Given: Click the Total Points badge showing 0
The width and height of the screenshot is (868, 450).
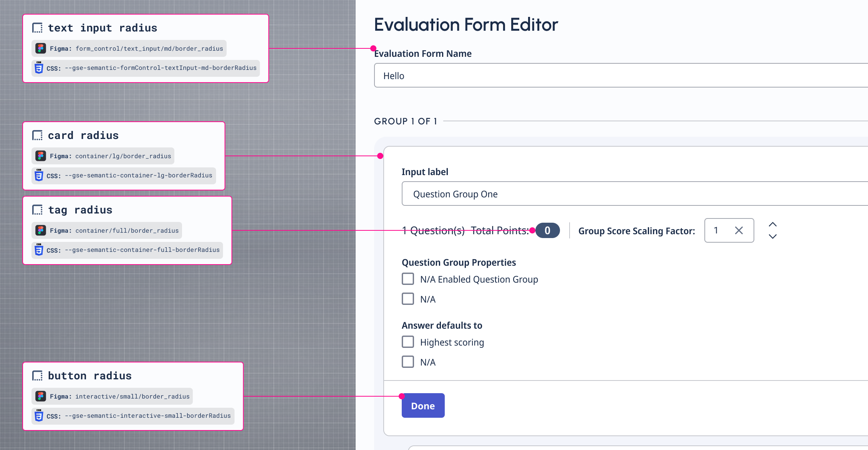Looking at the screenshot, I should pyautogui.click(x=547, y=230).
